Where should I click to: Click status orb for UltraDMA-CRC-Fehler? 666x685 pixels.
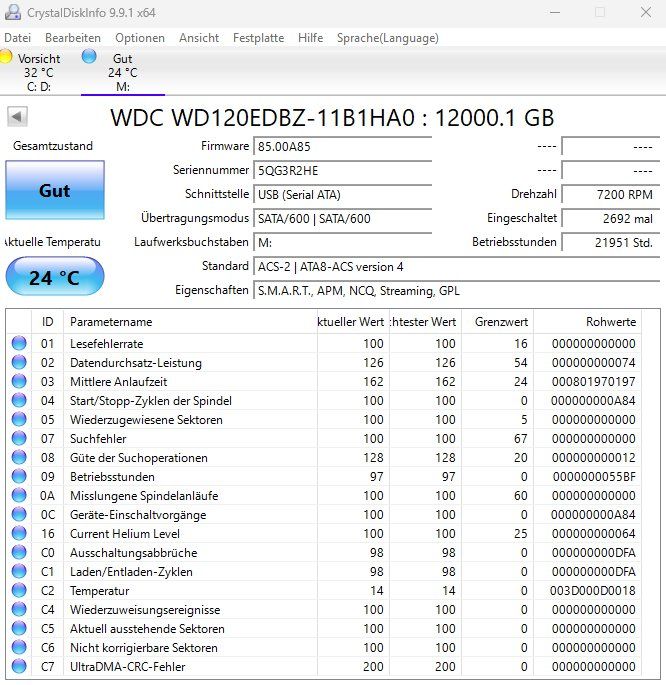(x=19, y=666)
